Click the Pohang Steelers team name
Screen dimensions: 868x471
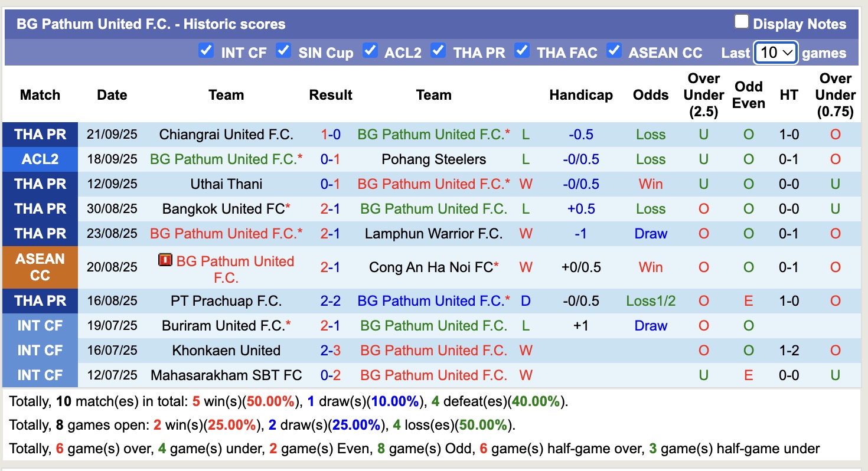click(x=434, y=159)
